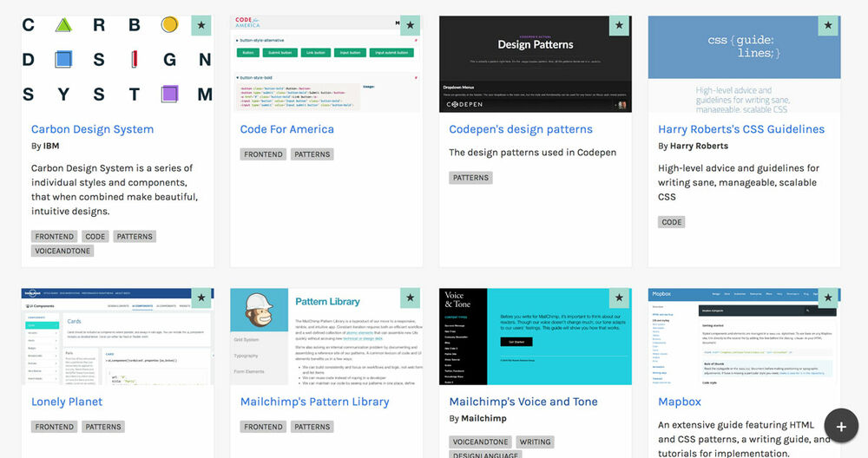This screenshot has height=458, width=868.
Task: Click the 'By Harry Roberts' author text
Action: pos(693,146)
